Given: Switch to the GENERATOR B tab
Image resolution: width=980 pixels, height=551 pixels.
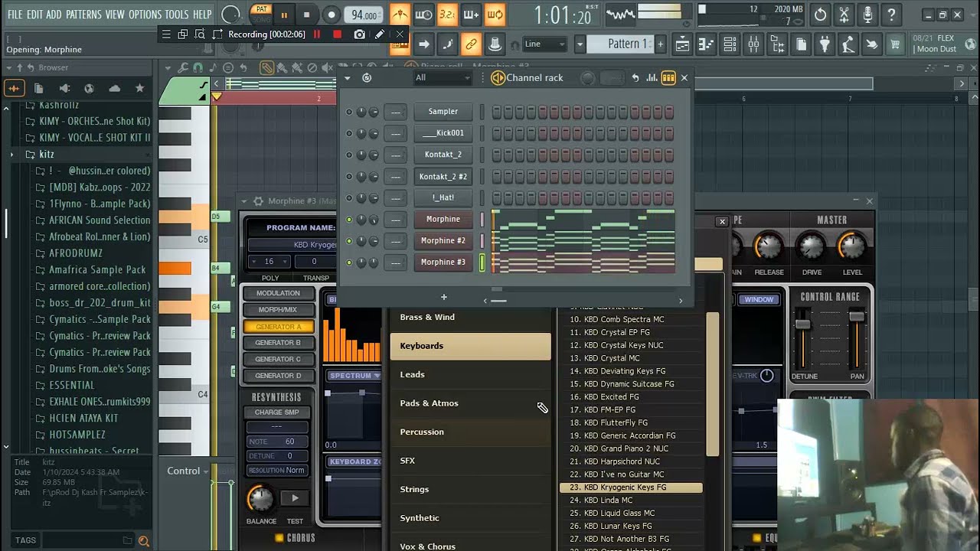Looking at the screenshot, I should pyautogui.click(x=279, y=343).
